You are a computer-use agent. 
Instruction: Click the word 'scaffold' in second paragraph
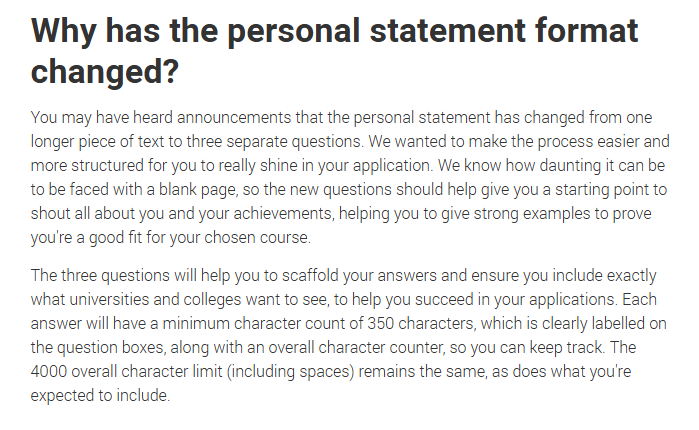click(310, 275)
